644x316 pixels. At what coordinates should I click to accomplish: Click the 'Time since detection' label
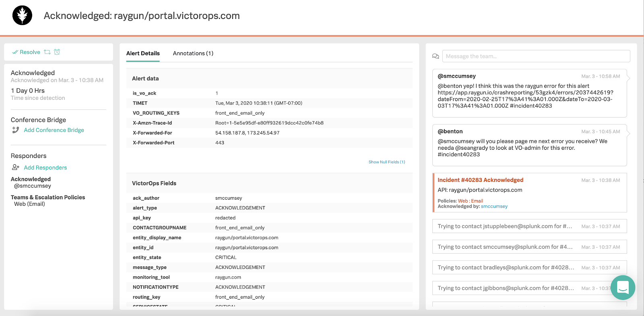38,98
